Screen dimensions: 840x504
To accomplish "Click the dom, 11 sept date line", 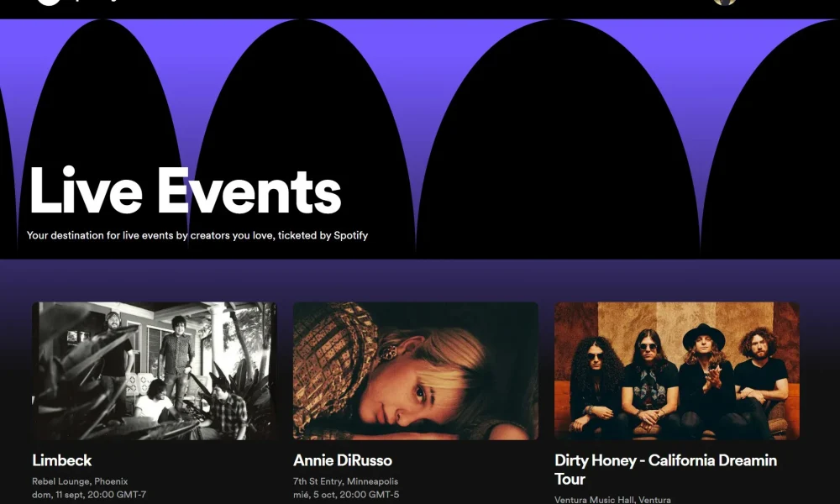I will point(89,495).
